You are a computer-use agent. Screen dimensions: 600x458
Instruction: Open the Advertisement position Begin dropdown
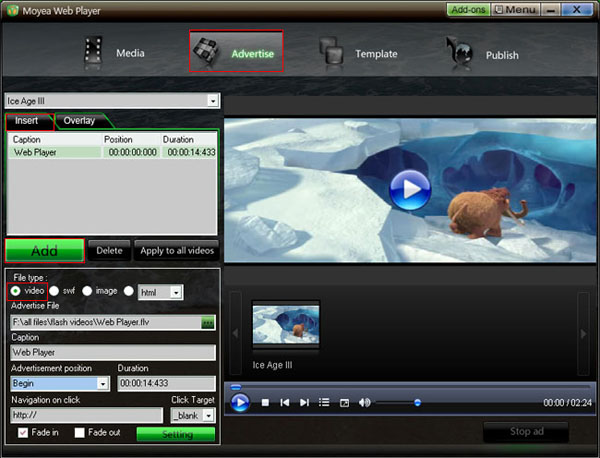(x=103, y=383)
